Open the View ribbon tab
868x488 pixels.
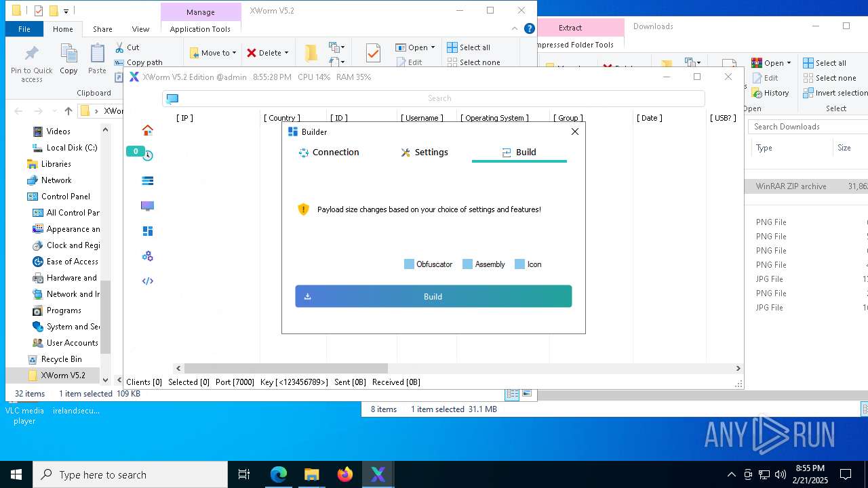[x=140, y=29]
